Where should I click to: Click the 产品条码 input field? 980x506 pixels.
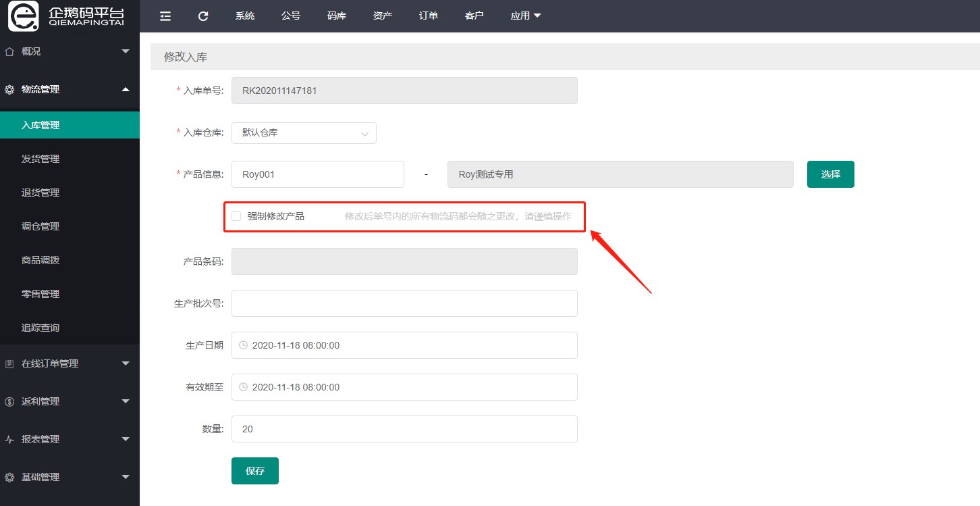(x=404, y=261)
